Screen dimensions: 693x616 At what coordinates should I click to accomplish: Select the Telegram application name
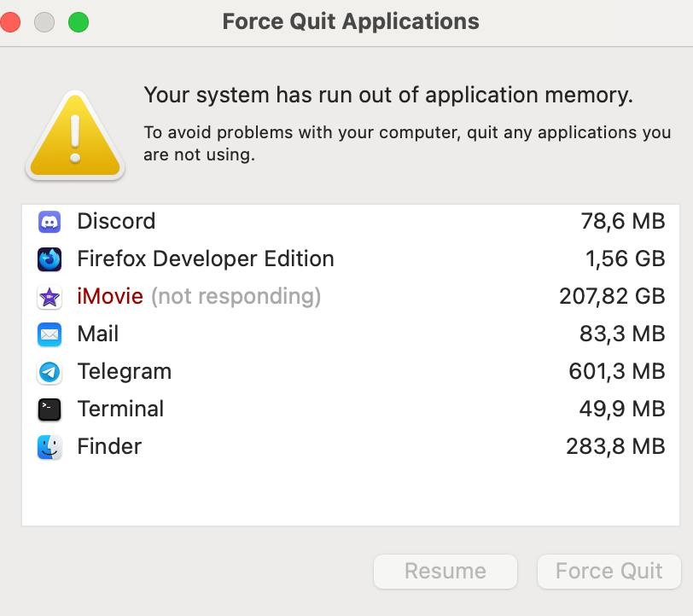pos(125,372)
